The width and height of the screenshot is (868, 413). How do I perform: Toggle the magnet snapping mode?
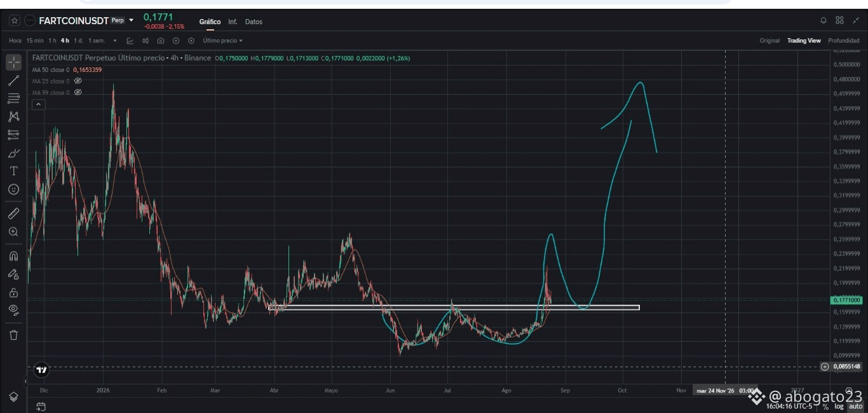pos(14,256)
